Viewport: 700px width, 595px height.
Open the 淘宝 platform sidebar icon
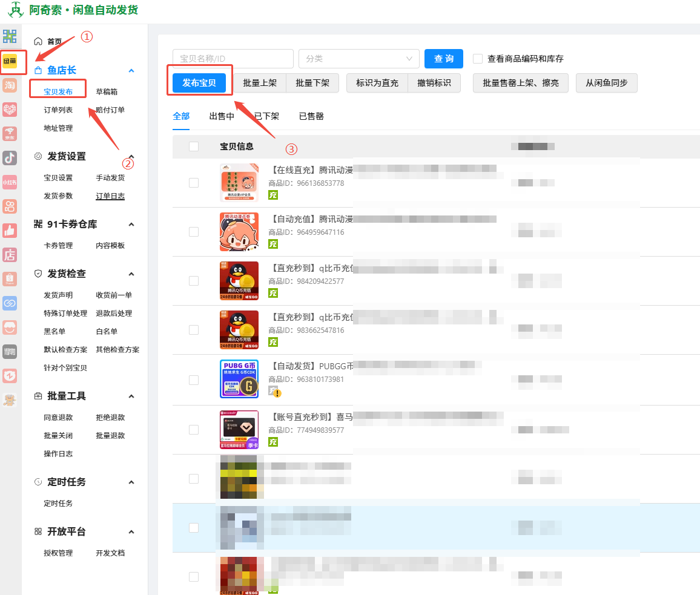coord(10,85)
